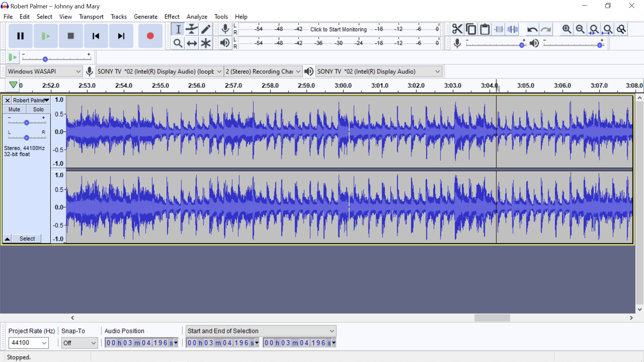Open the Recording Channels dropdown
This screenshot has height=362, width=644.
(x=263, y=71)
